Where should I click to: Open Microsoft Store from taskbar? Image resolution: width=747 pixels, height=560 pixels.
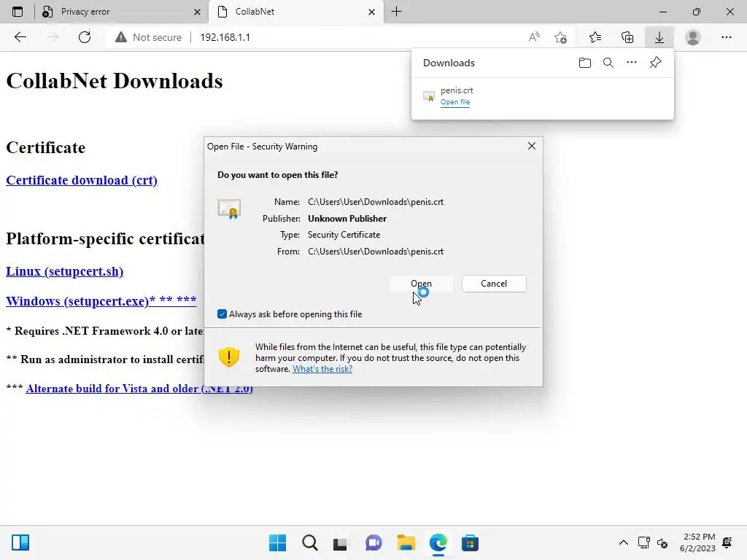click(x=470, y=542)
